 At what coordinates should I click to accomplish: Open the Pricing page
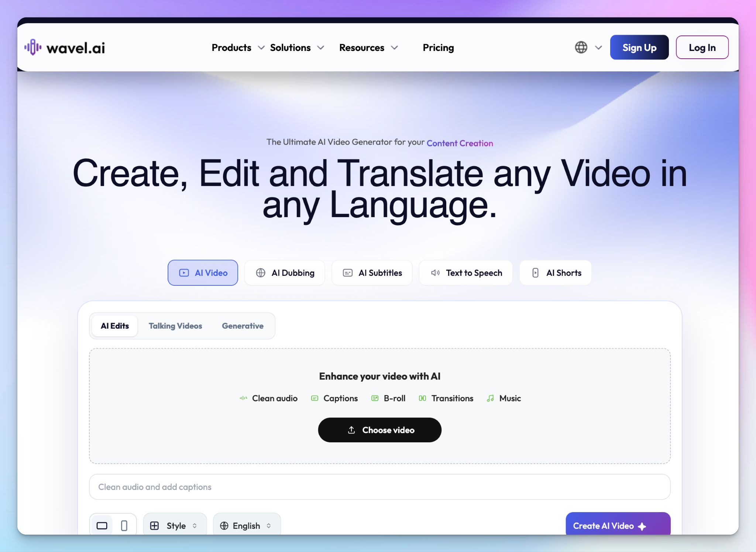click(x=438, y=48)
